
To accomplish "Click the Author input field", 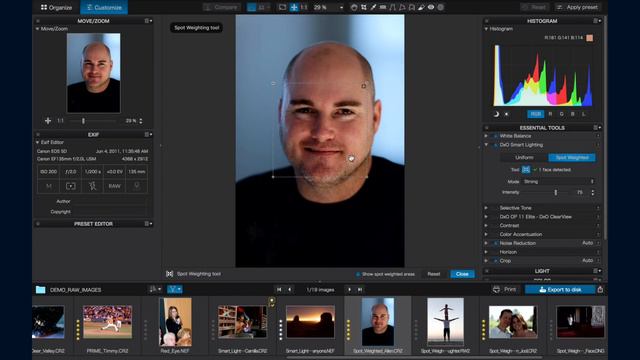I will coord(109,201).
